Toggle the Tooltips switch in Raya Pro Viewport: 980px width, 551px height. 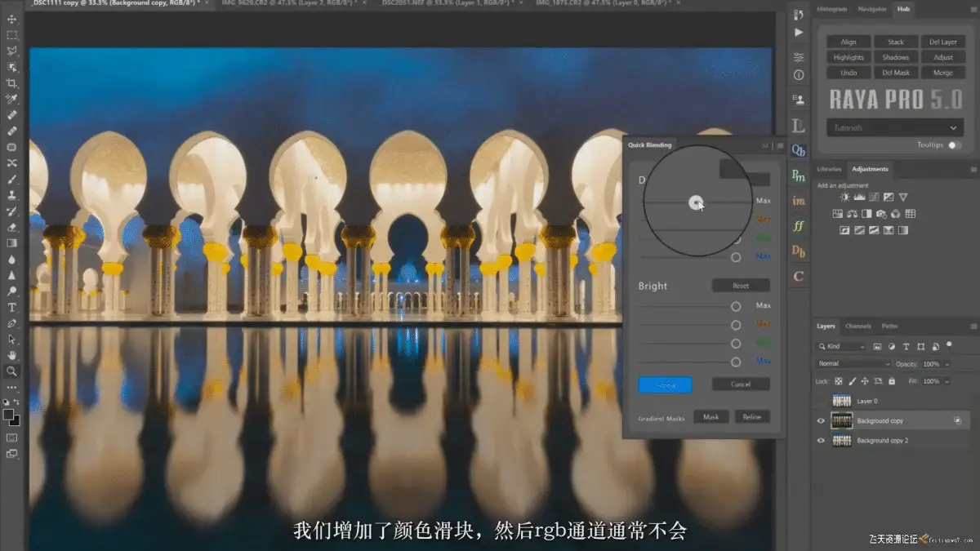point(954,144)
